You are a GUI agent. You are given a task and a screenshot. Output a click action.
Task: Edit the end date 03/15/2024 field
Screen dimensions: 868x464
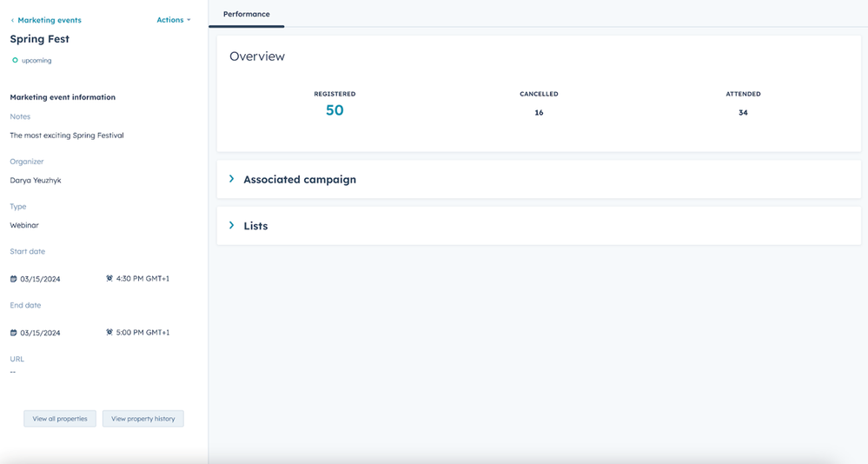pyautogui.click(x=40, y=333)
